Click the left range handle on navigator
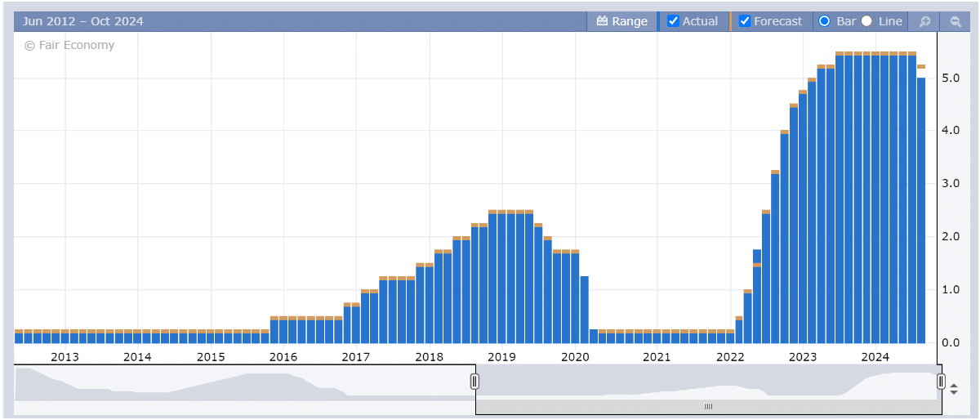This screenshot has width=980, height=420. 474,381
